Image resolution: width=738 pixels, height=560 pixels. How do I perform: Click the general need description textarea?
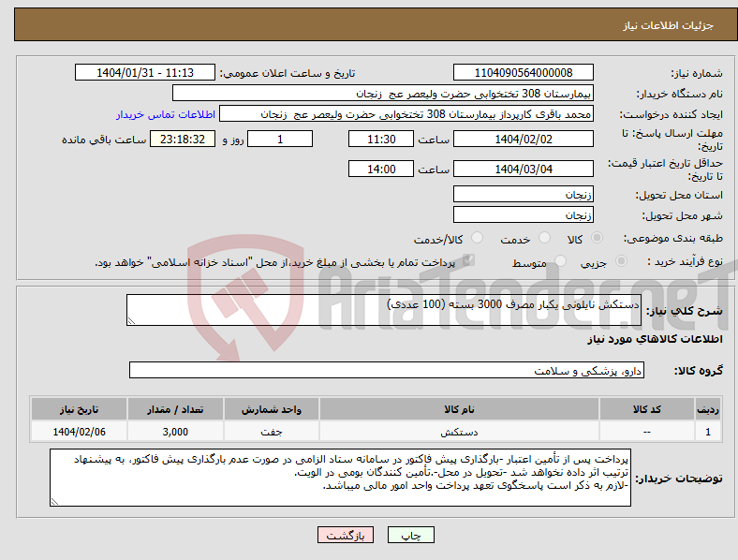(x=384, y=310)
